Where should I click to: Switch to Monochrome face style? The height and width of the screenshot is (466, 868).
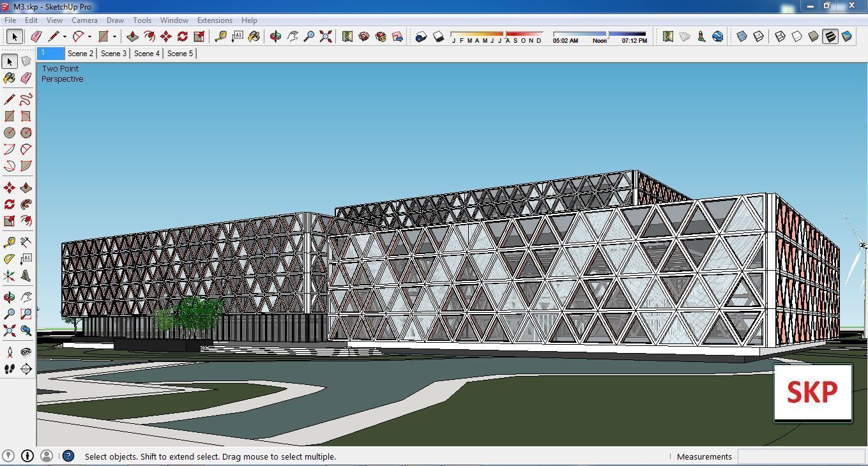[847, 36]
